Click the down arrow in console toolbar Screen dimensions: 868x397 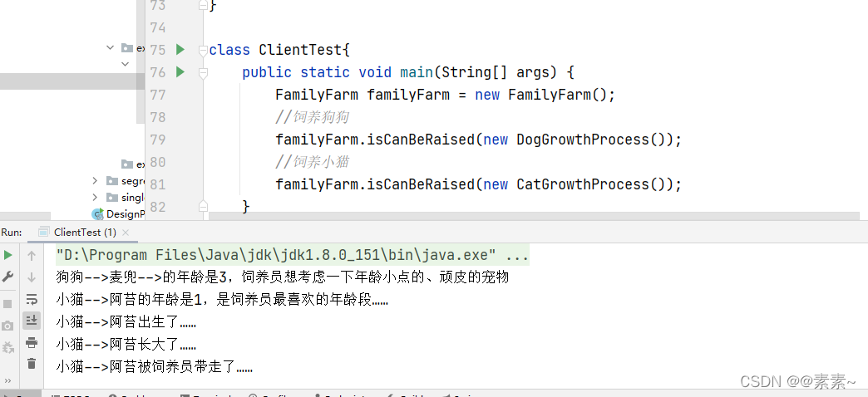(x=32, y=277)
